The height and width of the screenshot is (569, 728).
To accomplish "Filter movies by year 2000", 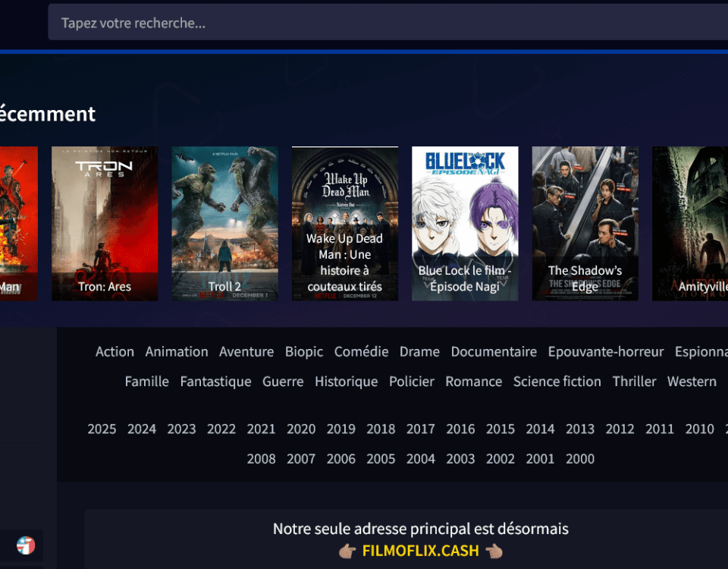I will coord(580,459).
